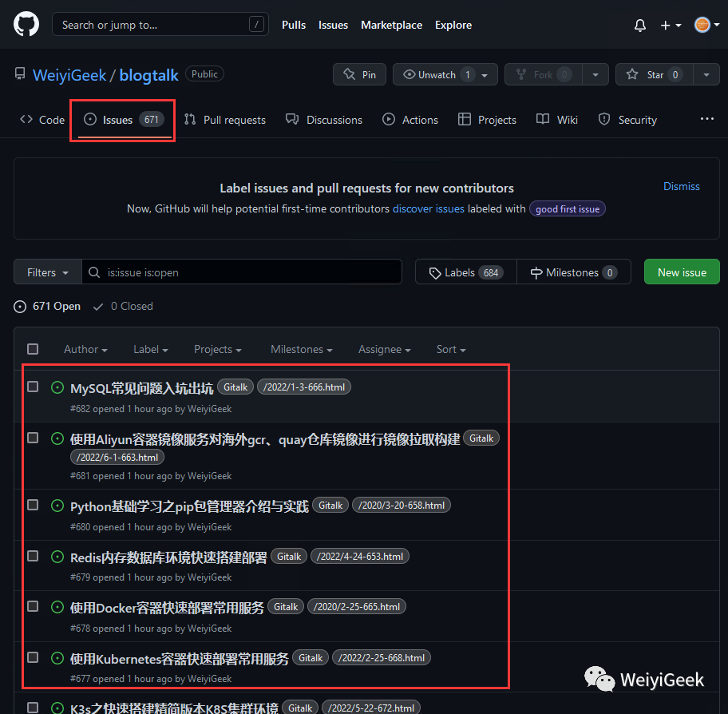Tick the checkbox for MySQL常见问题入坑出坑
The image size is (728, 714).
click(33, 387)
